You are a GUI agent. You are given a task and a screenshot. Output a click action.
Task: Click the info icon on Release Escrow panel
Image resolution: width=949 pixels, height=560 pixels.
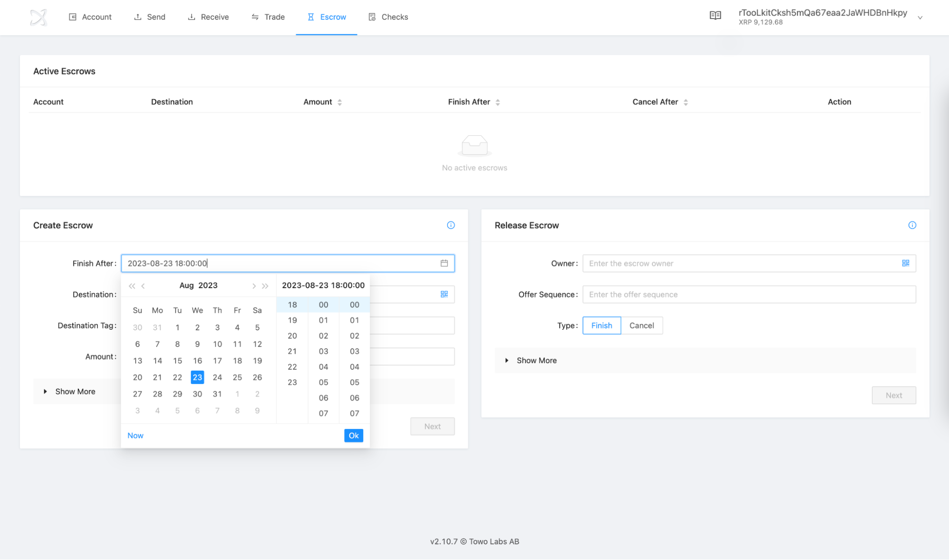pyautogui.click(x=912, y=225)
